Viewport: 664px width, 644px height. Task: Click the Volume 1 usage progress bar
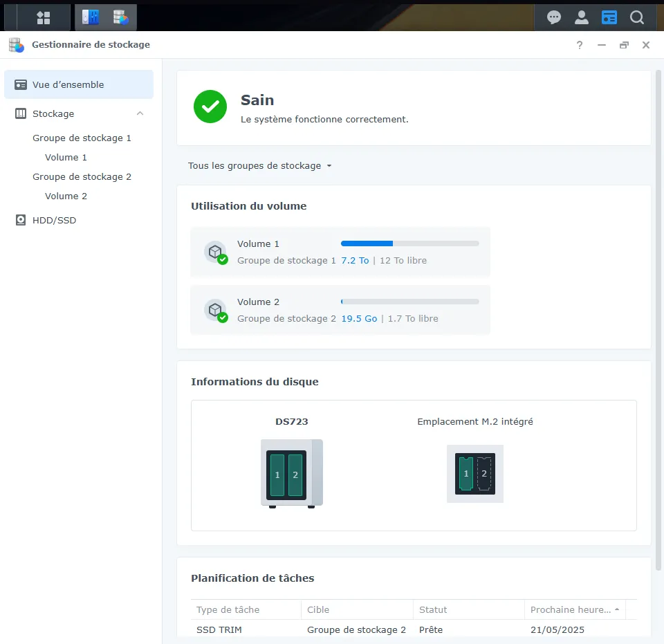click(409, 243)
